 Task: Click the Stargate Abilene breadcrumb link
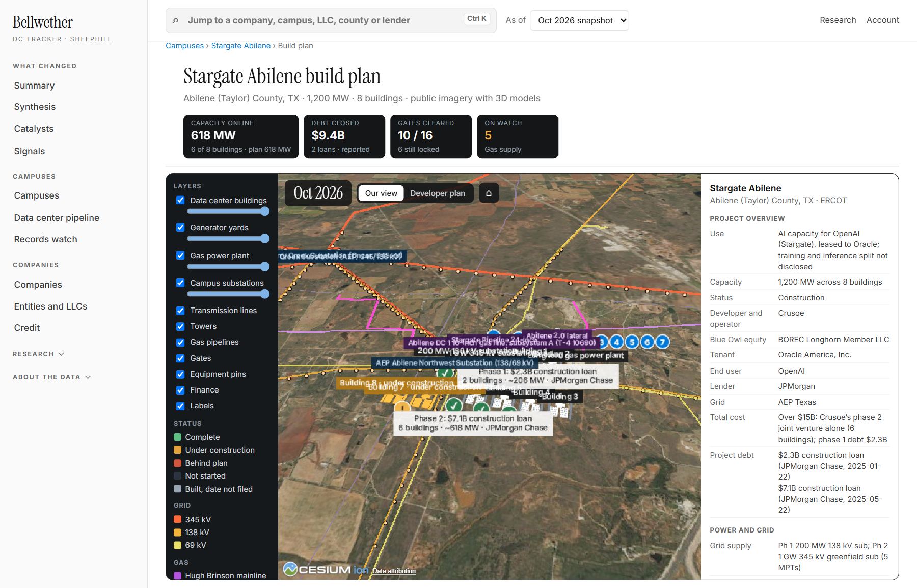click(241, 46)
